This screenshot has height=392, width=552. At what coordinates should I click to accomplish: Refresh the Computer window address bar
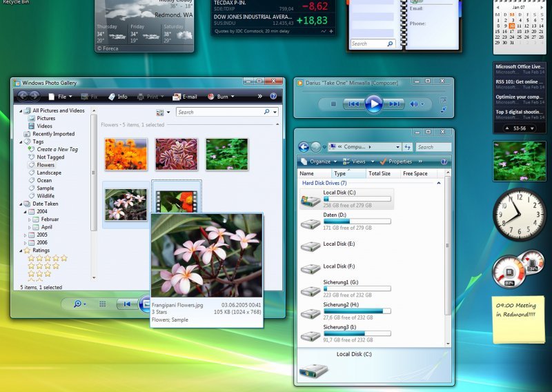pyautogui.click(x=408, y=147)
